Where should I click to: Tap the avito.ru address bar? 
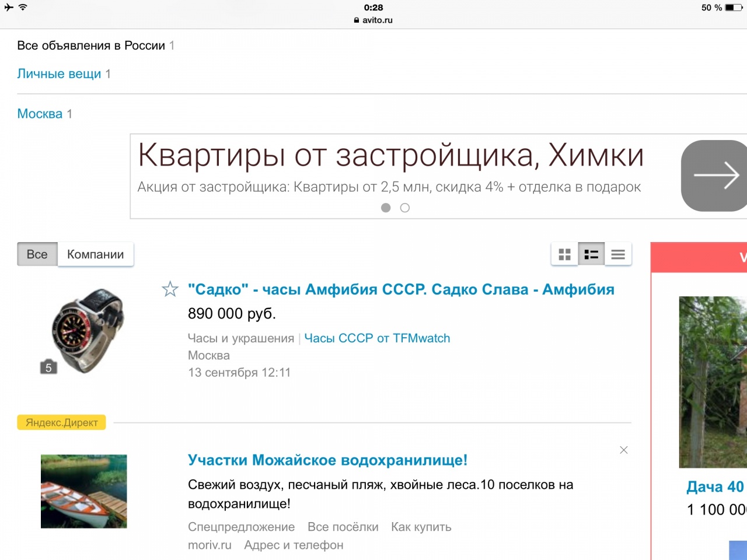(373, 20)
